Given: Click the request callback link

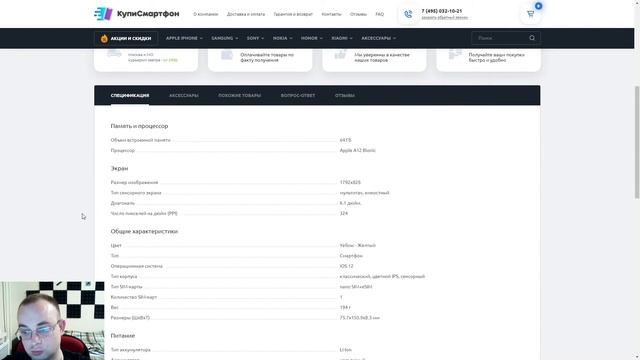Looking at the screenshot, I should pyautogui.click(x=444, y=18).
